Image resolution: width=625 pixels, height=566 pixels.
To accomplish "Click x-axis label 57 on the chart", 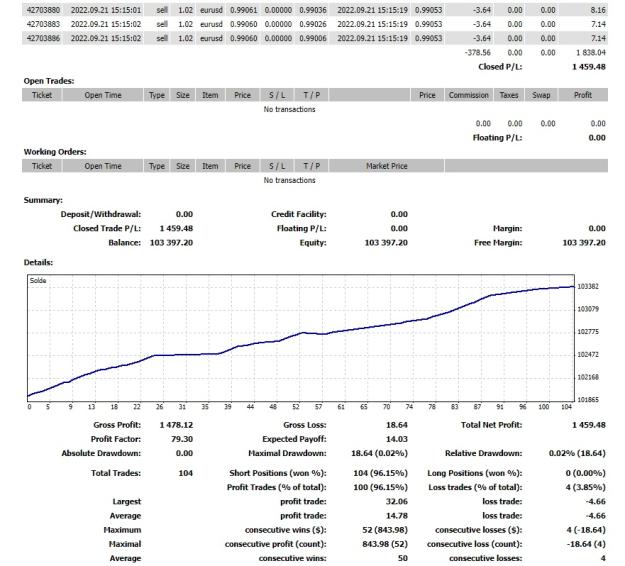I will pos(318,407).
